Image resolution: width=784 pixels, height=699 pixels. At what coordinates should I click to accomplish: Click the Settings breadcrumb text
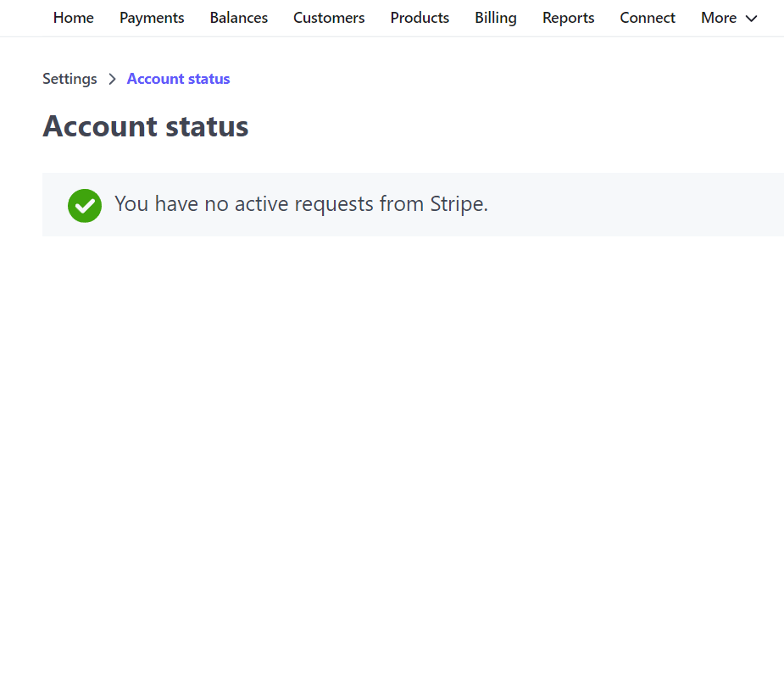[x=70, y=79]
